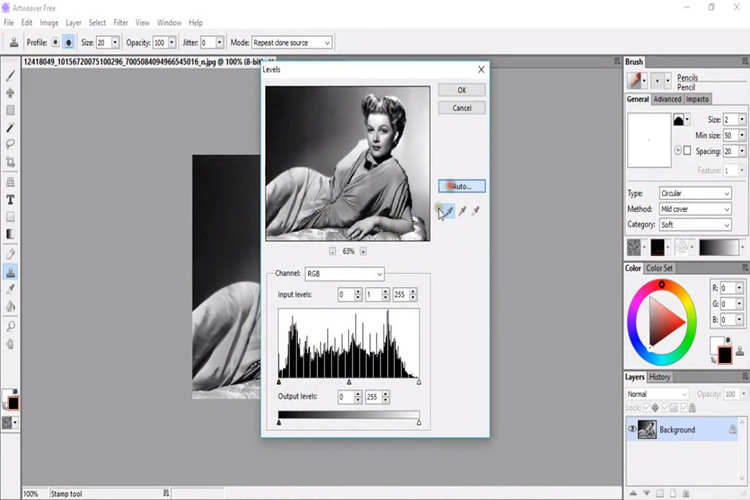This screenshot has height=500, width=750.
Task: Swap foreground and background colors in Color panel
Action: [713, 360]
